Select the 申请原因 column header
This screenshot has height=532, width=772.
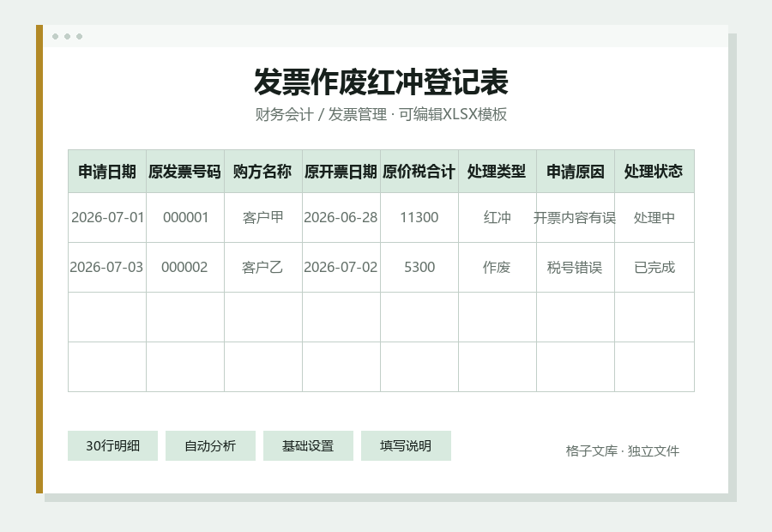576,172
